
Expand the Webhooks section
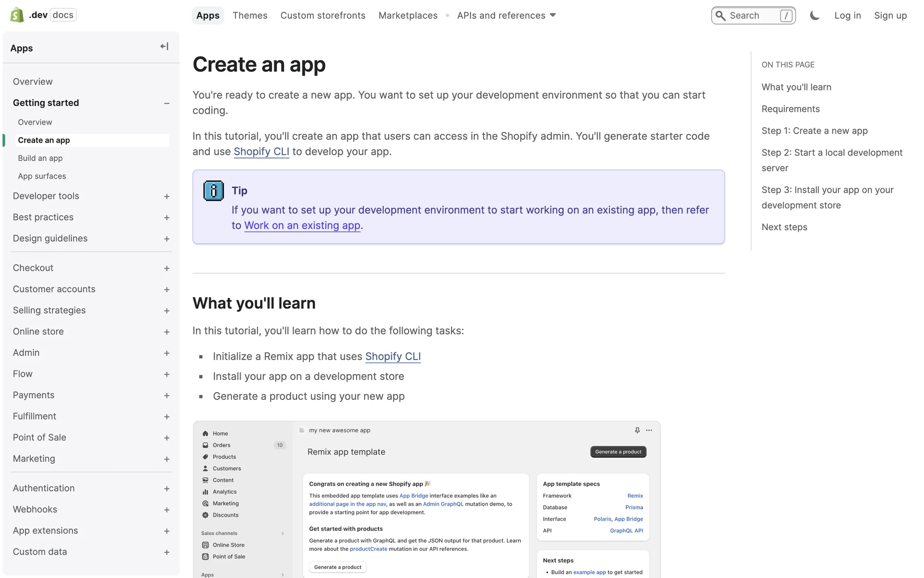coord(167,510)
